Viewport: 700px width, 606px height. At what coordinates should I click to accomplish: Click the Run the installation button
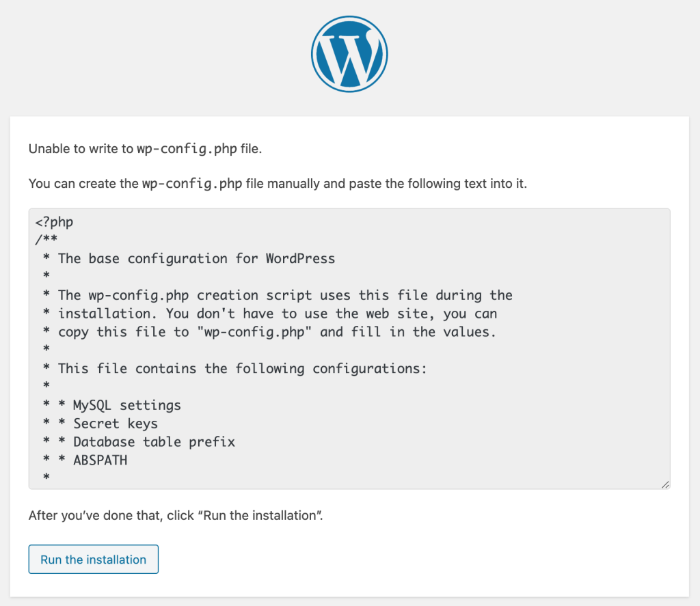[94, 559]
